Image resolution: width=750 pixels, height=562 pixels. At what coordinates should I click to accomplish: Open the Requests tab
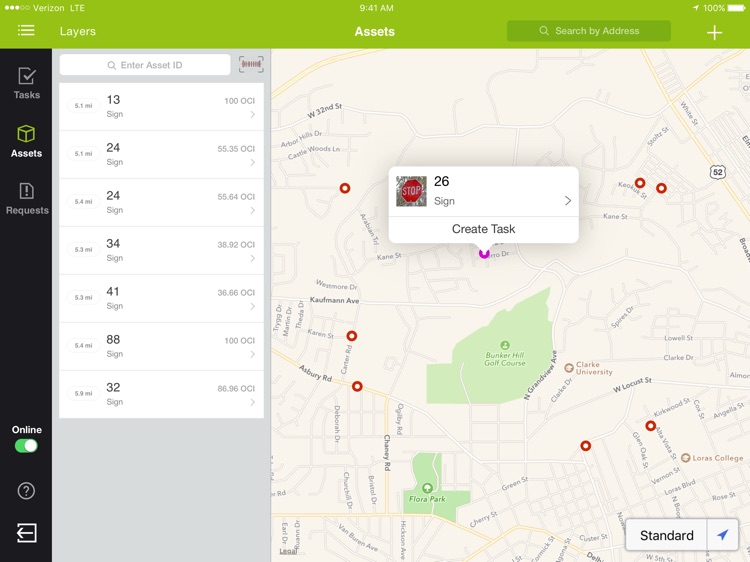27,198
